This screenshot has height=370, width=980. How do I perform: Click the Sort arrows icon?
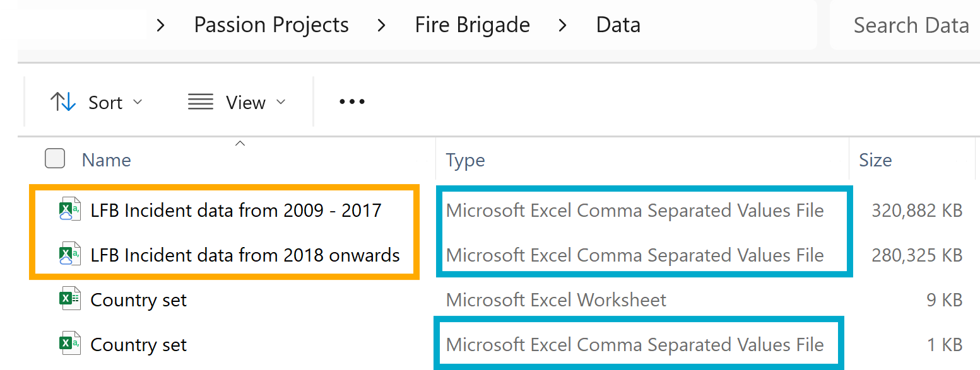[x=62, y=102]
